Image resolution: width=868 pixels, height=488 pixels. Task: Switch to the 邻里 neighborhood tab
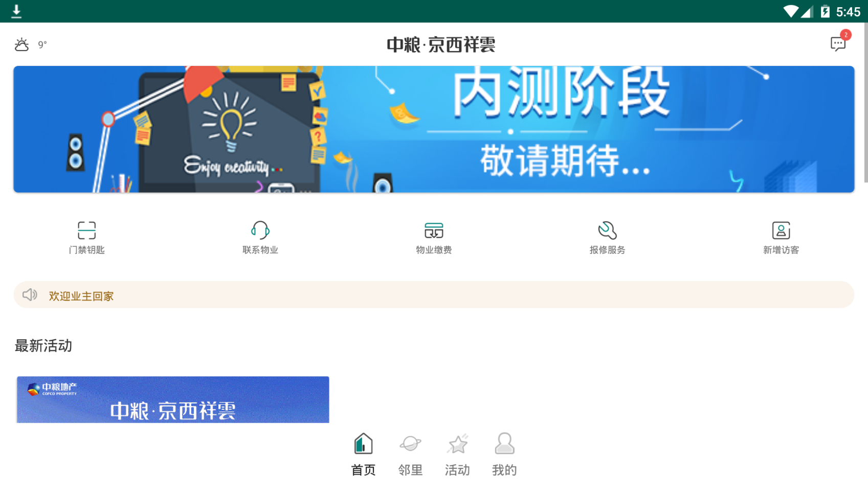click(x=410, y=455)
